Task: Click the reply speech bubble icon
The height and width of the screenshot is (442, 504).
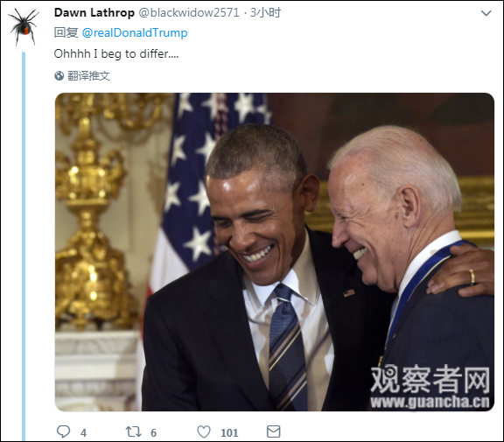Action: [63, 431]
